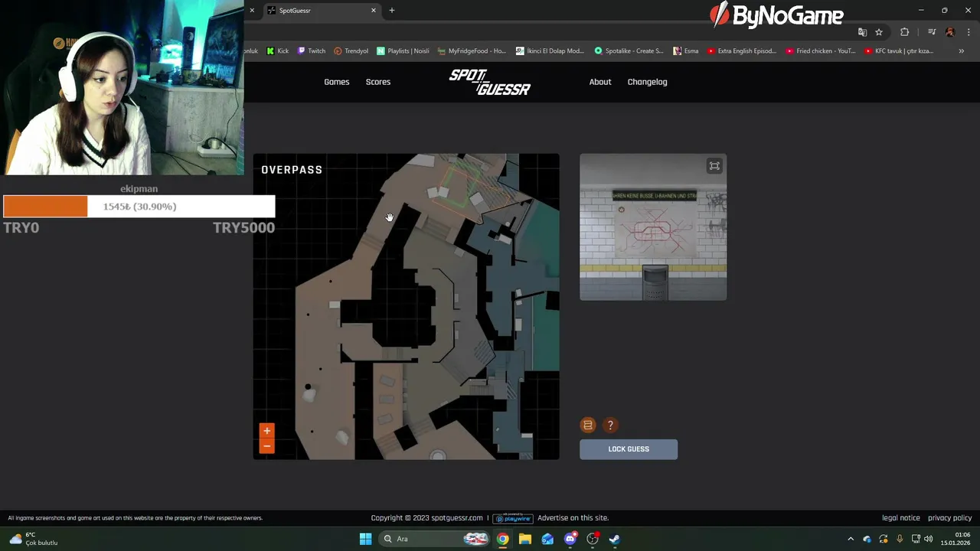Open weather widget Çok bulutlu
The height and width of the screenshot is (551, 980).
(32, 539)
